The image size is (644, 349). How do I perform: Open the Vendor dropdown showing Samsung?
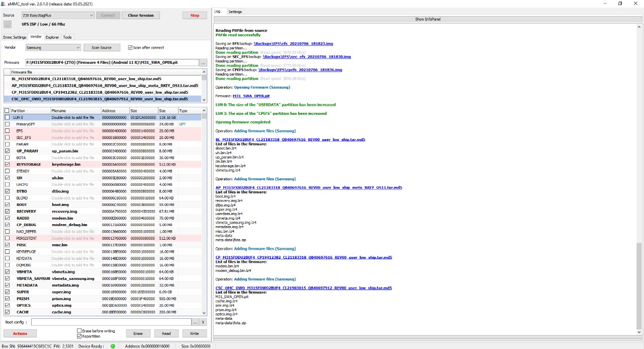pos(53,47)
